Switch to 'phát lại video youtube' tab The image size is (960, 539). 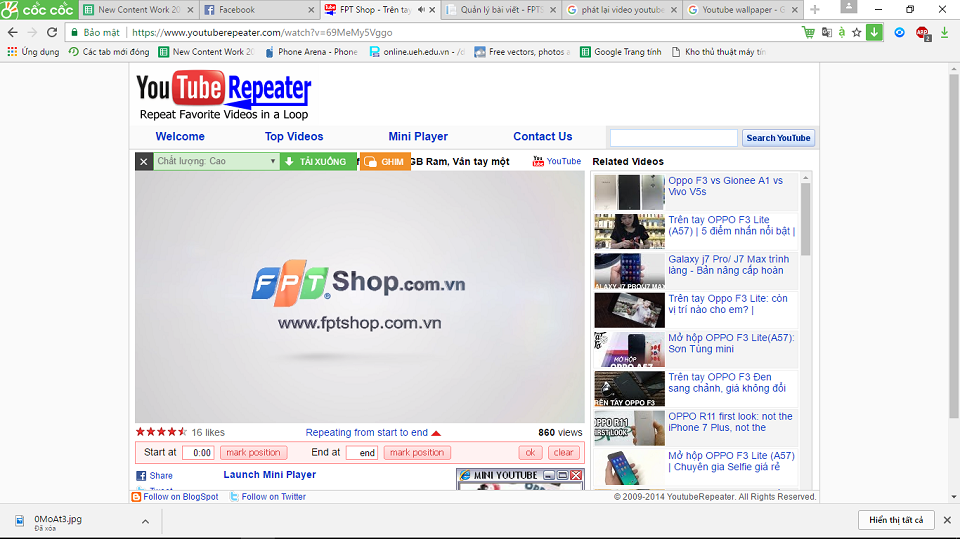621,10
